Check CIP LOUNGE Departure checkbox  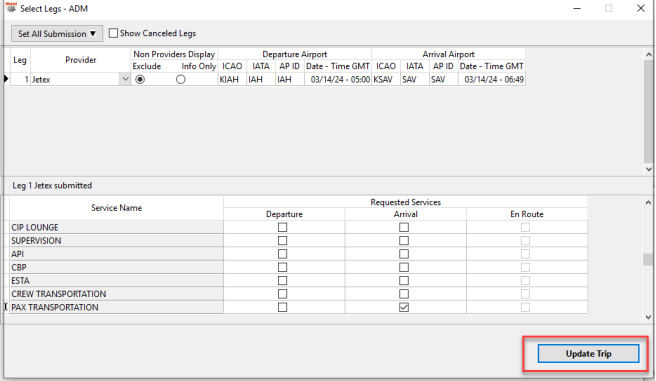tap(283, 227)
